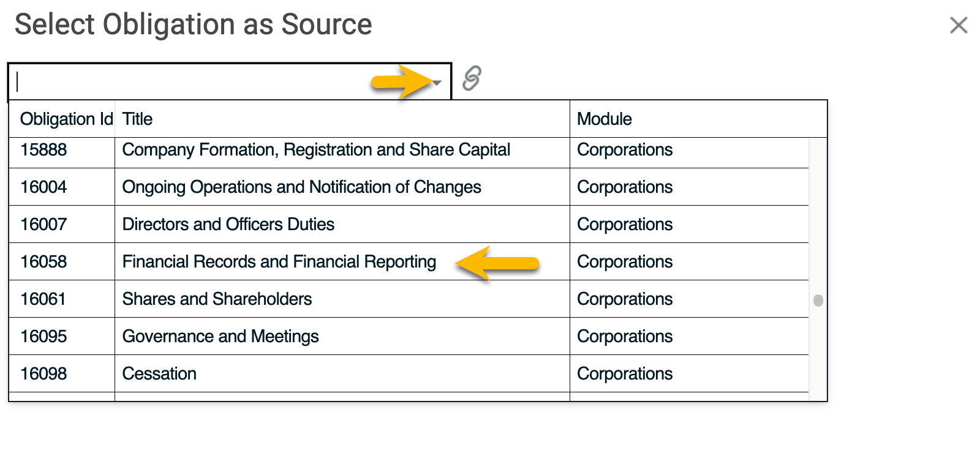Select Financial Records and Financial Reporting row
The height and width of the screenshot is (475, 980).
click(409, 261)
